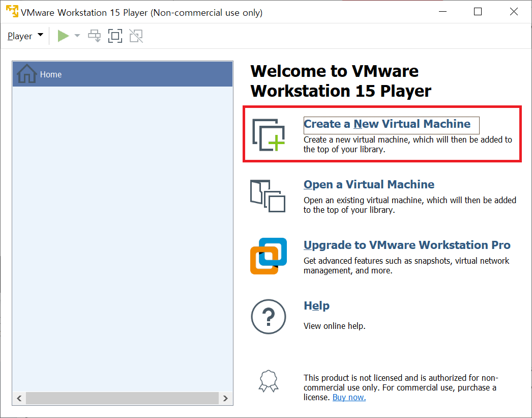Enter full screen mode icon
Viewport: 532px width, 418px height.
pos(115,36)
